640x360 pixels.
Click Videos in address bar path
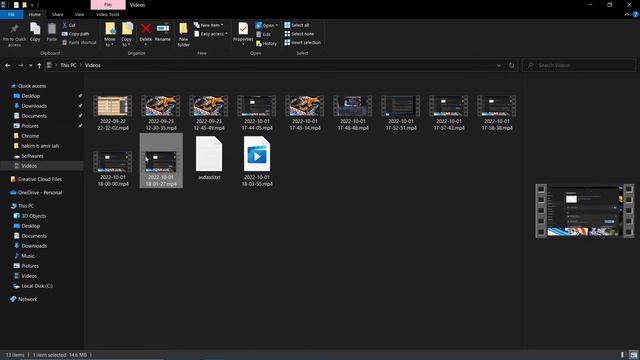(x=93, y=65)
